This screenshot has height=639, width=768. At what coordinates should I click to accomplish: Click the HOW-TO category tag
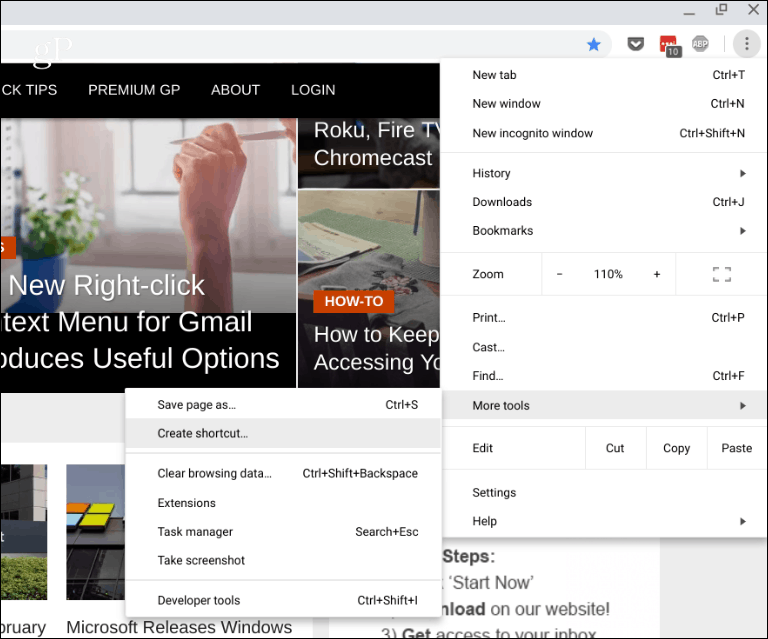(x=354, y=301)
